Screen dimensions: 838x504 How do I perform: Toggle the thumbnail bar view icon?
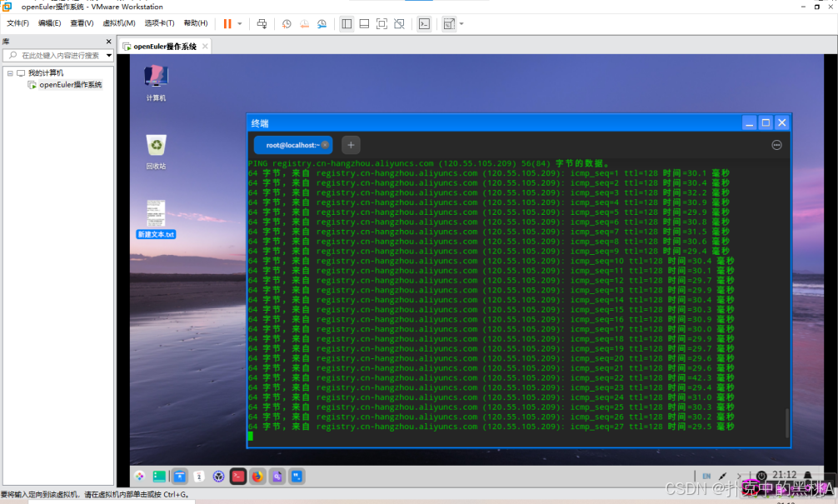point(364,23)
